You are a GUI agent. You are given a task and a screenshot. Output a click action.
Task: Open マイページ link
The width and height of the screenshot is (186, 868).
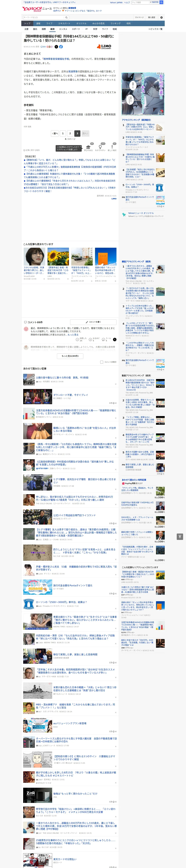(x=139, y=18)
